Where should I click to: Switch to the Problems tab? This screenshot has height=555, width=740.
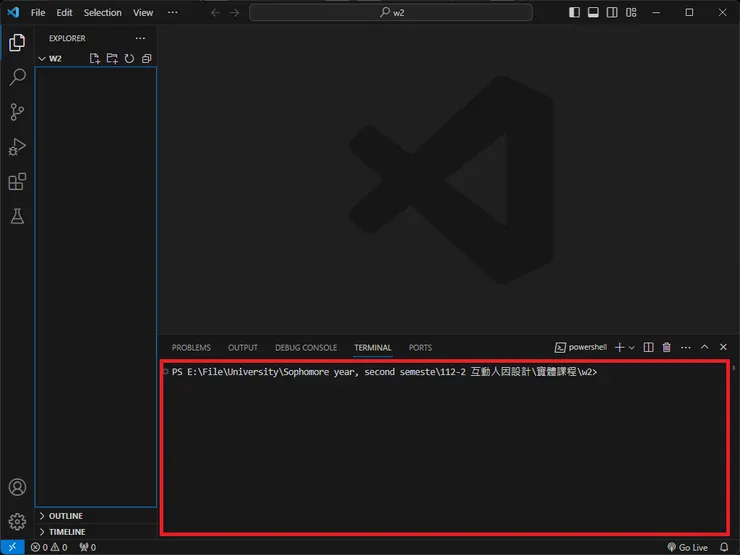pos(191,348)
